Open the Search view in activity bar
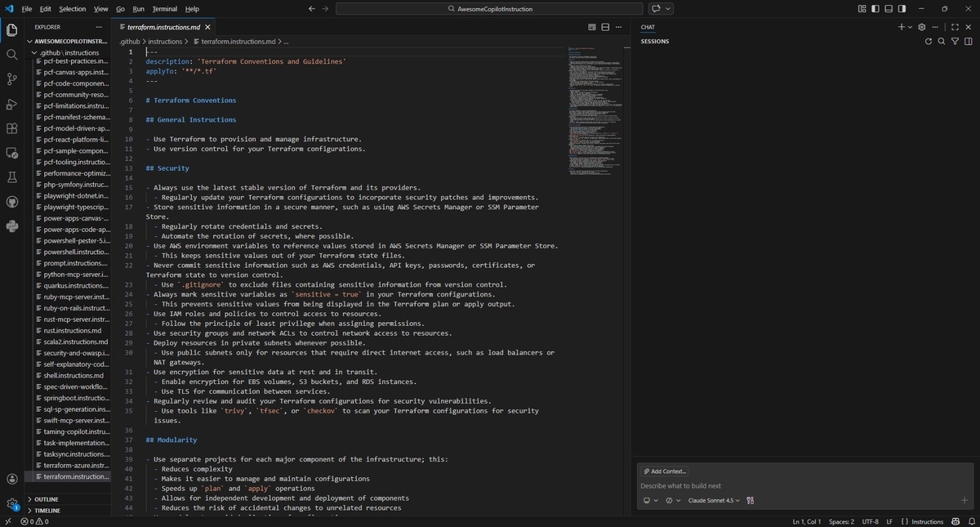 (11, 55)
